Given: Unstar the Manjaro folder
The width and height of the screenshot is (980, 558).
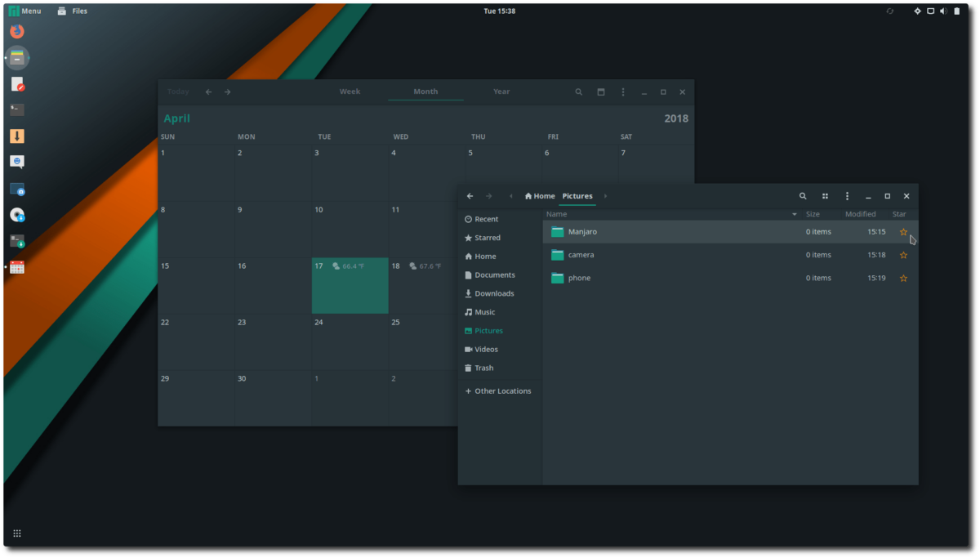Looking at the screenshot, I should [903, 231].
